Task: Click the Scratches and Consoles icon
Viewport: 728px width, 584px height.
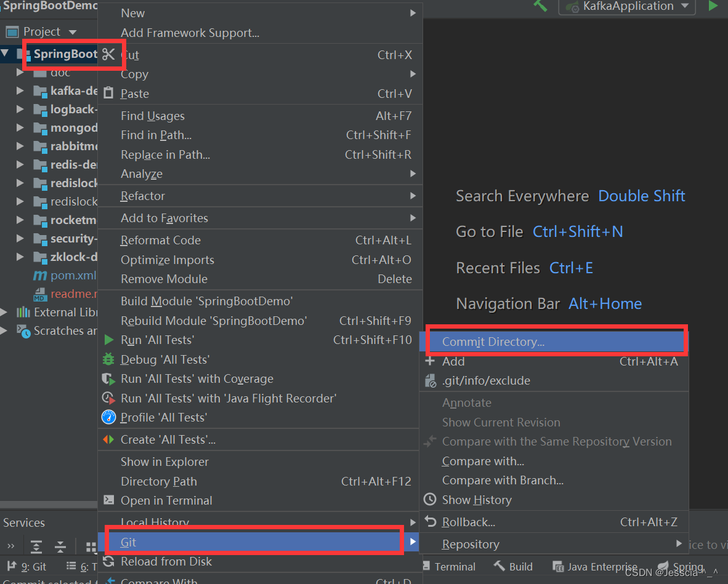Action: 23,330
